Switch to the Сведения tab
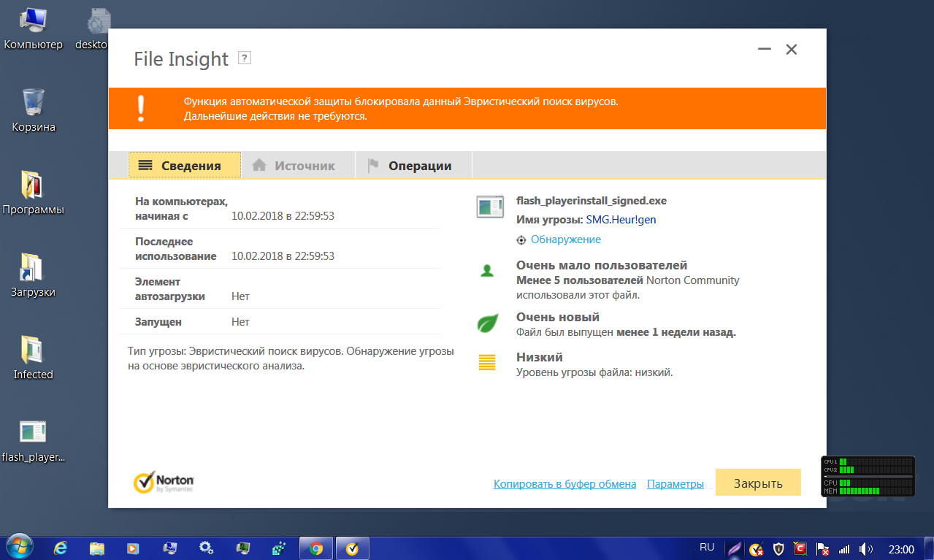This screenshot has width=934, height=560. pyautogui.click(x=185, y=166)
